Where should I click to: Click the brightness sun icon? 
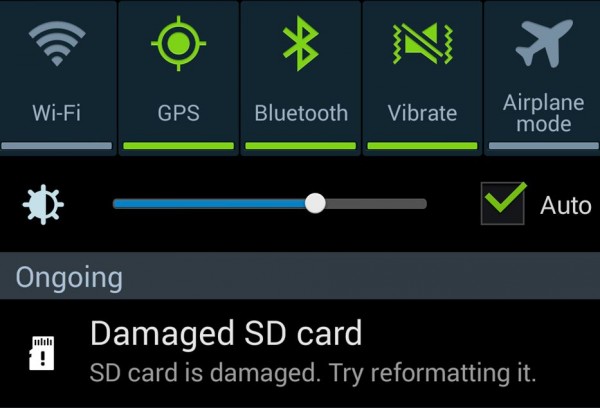point(43,204)
